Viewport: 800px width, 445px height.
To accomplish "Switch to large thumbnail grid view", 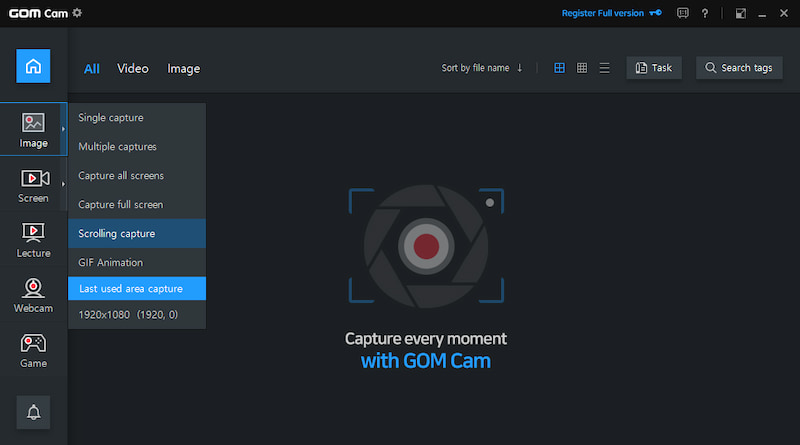I will tap(559, 68).
